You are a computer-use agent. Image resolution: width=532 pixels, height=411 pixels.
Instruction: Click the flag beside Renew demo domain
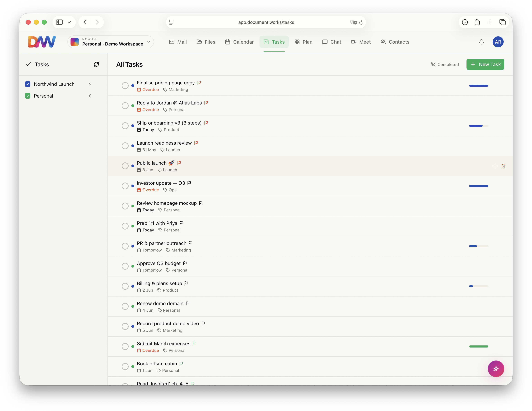(x=188, y=304)
